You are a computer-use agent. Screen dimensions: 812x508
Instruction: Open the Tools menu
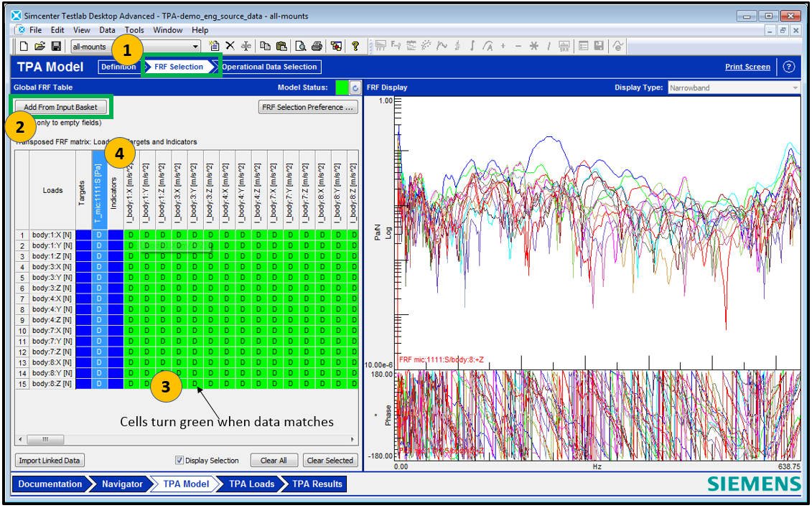coord(134,30)
